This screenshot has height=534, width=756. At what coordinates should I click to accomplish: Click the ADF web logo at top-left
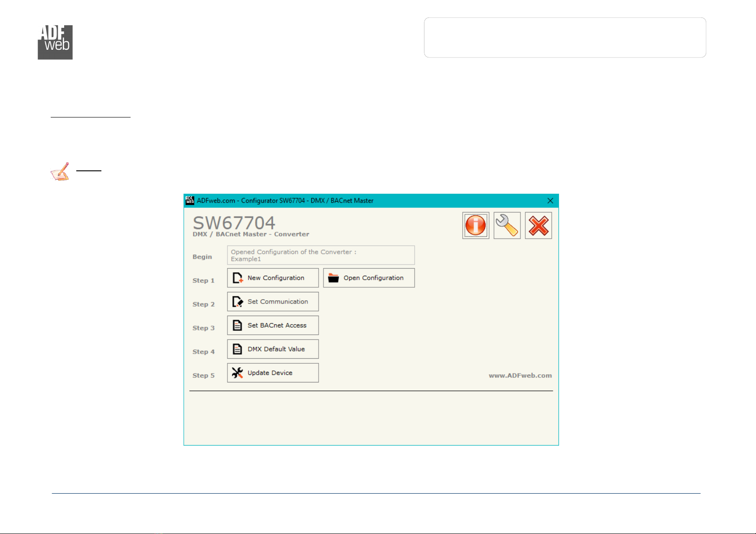(55, 43)
